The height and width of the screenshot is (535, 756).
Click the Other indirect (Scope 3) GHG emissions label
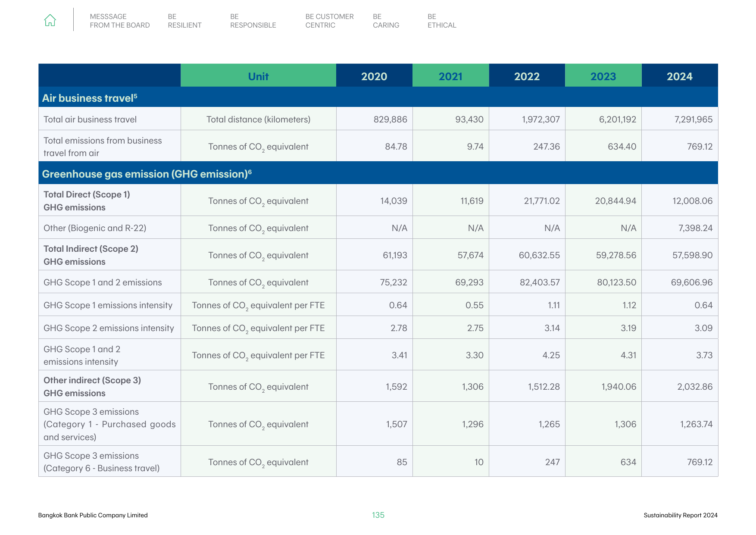point(92,387)
